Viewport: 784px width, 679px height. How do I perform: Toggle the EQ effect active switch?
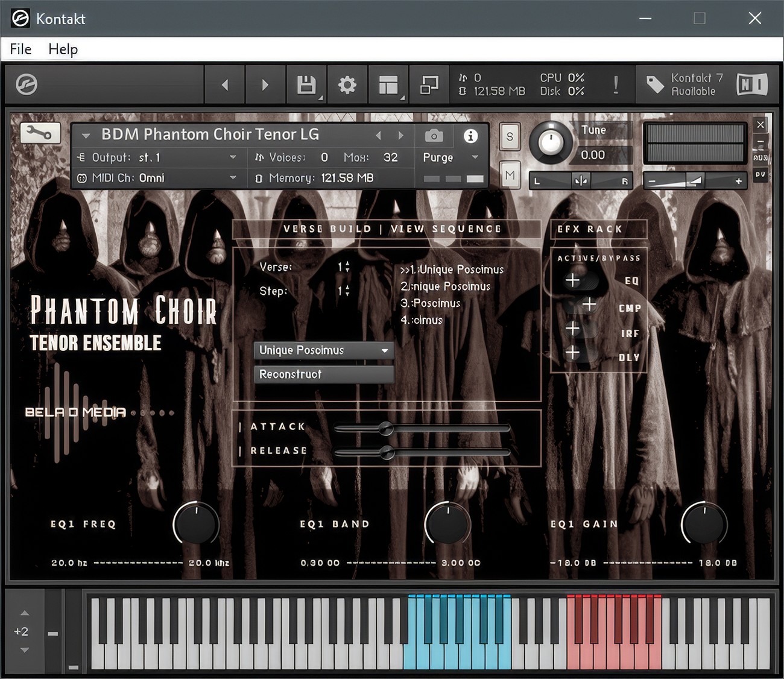pyautogui.click(x=580, y=280)
